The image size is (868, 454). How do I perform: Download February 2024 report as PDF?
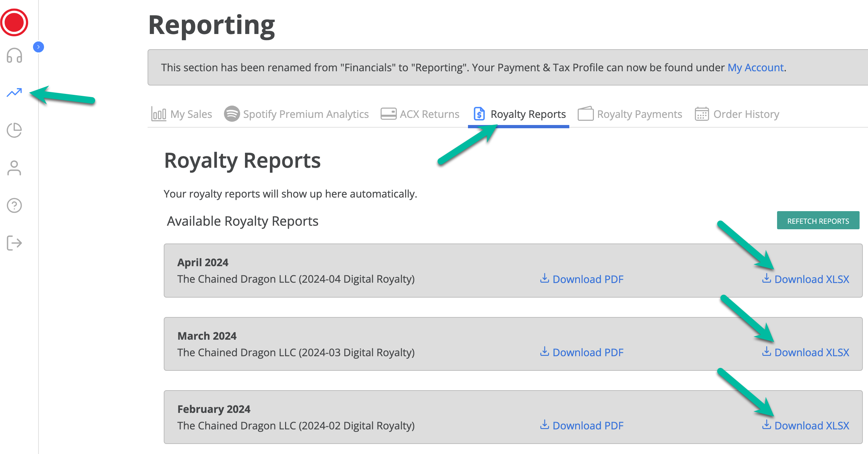[x=582, y=426]
